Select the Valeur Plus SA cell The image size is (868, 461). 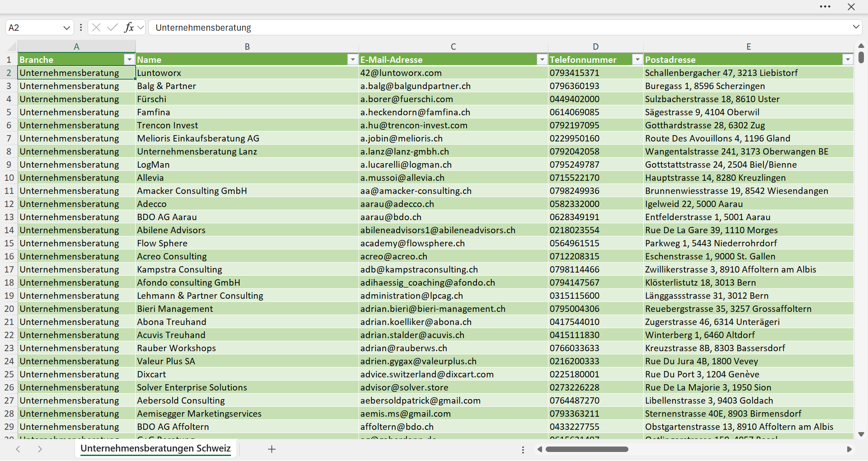pos(247,361)
